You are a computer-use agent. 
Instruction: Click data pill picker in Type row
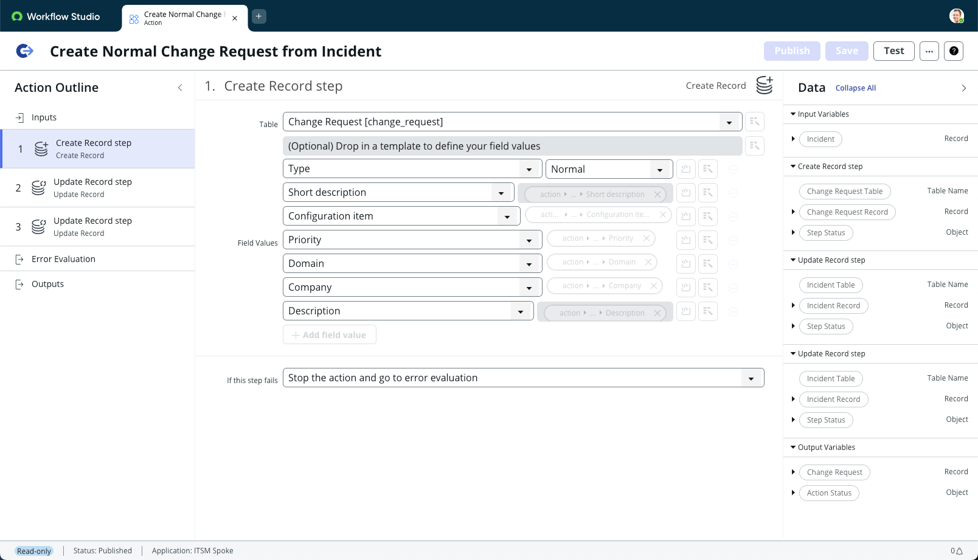pyautogui.click(x=708, y=169)
